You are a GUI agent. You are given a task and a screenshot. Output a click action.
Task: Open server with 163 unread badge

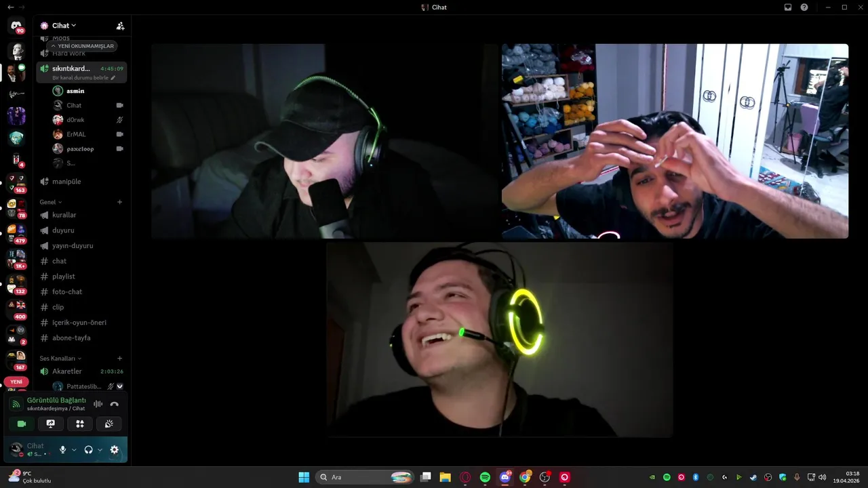coord(16,183)
